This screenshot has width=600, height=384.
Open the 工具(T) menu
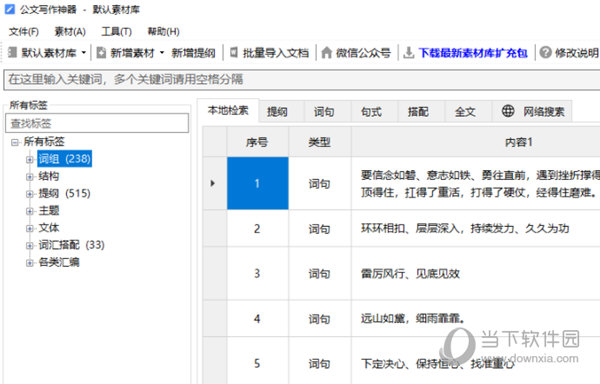click(x=116, y=31)
